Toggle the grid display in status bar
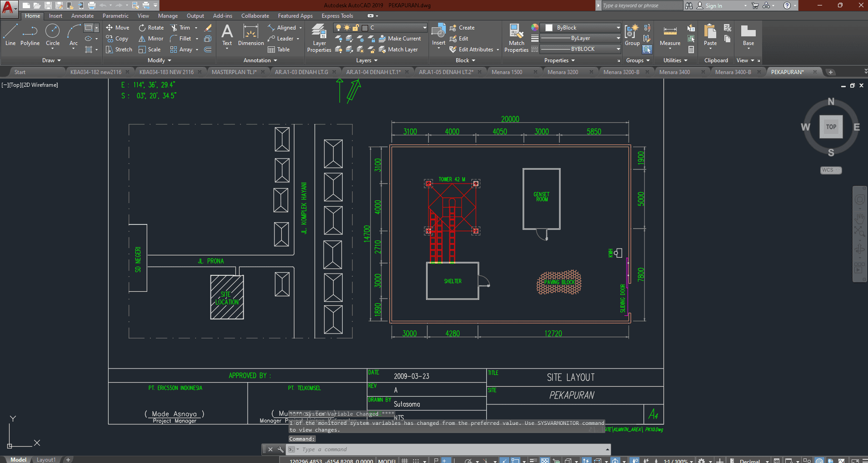Screen dimensions: 868x463 tap(404, 460)
